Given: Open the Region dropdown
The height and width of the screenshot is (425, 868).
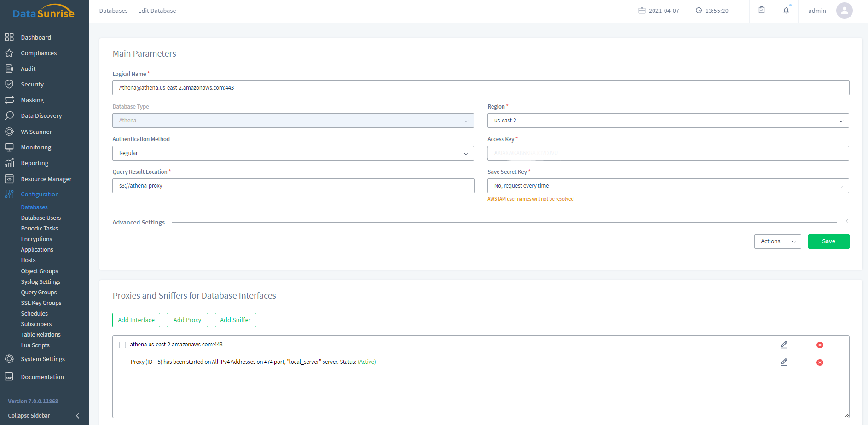Looking at the screenshot, I should pyautogui.click(x=668, y=121).
